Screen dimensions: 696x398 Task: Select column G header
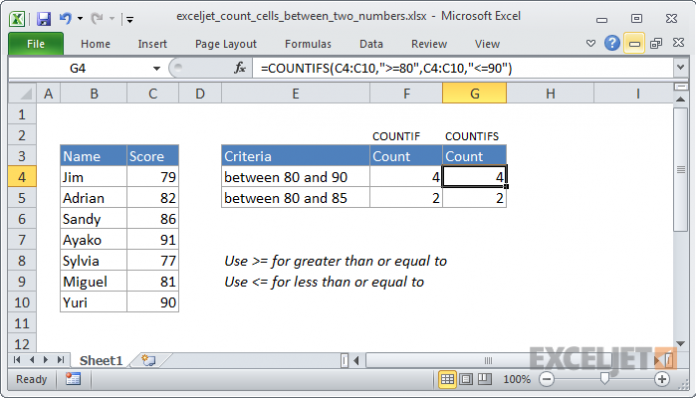(475, 94)
